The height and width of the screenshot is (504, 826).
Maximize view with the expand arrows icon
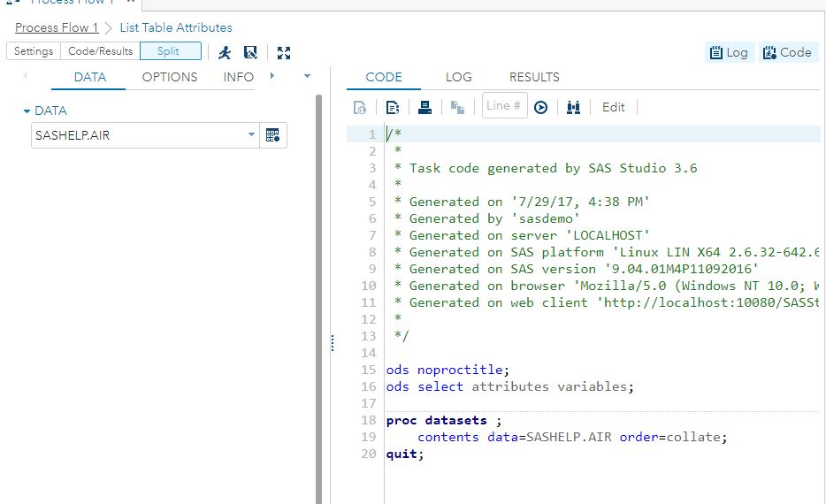[283, 53]
